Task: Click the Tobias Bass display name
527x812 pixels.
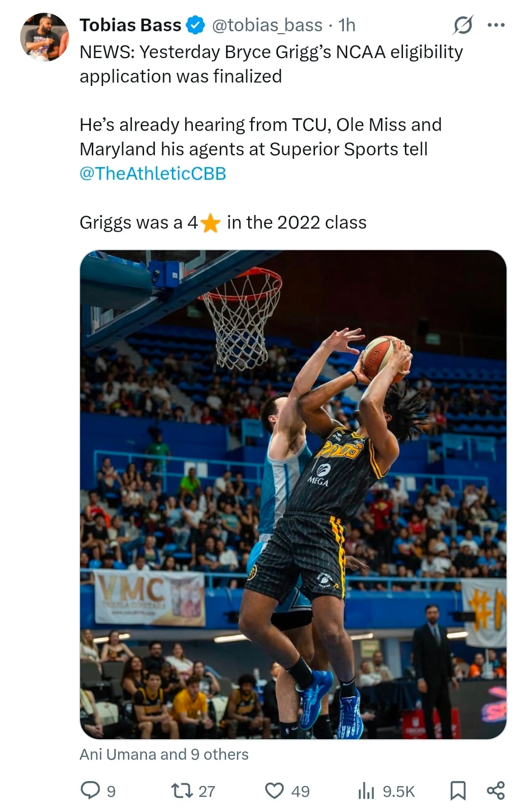Action: pyautogui.click(x=130, y=25)
